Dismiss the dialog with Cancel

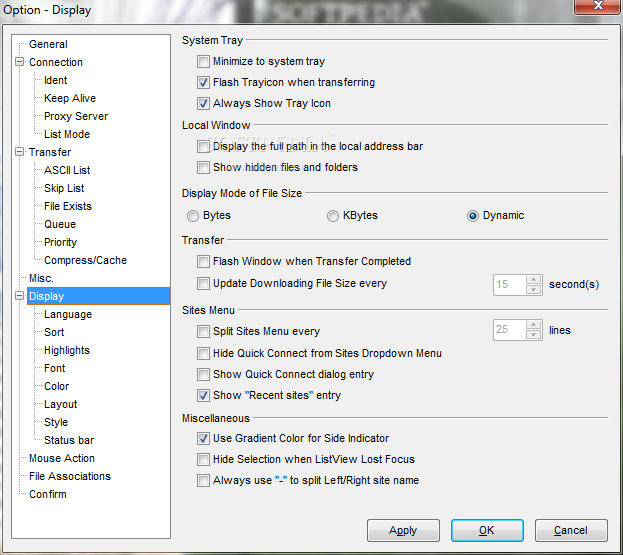coord(571,530)
